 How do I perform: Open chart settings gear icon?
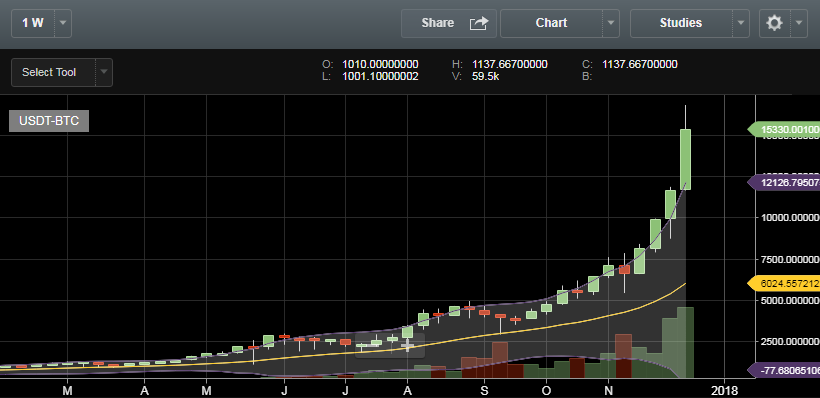774,23
